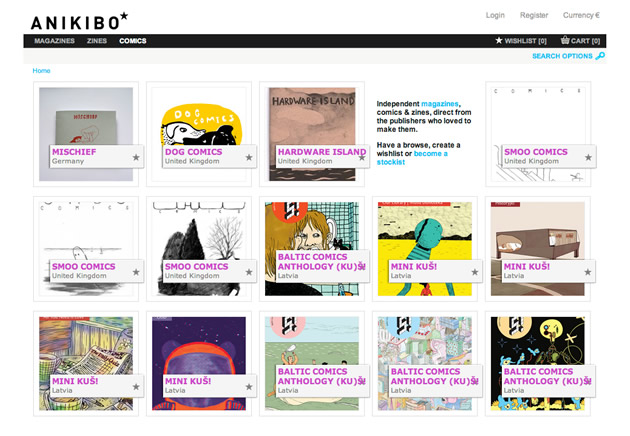Open the HARDWARE ISLAND title link
Viewport: 630px width, 436px height.
pyautogui.click(x=322, y=151)
